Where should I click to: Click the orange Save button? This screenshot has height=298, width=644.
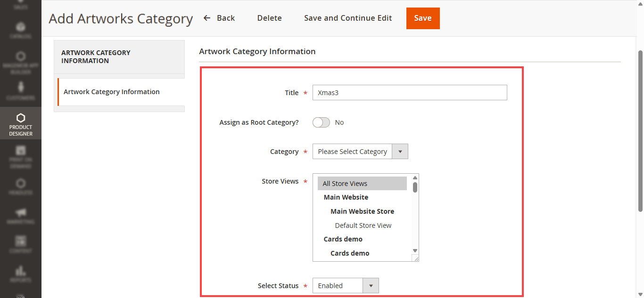pos(422,18)
